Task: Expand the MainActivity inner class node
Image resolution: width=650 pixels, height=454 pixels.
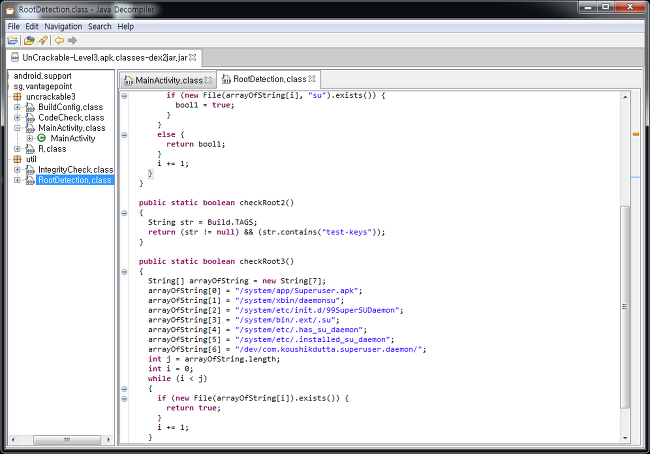Action: pos(30,138)
